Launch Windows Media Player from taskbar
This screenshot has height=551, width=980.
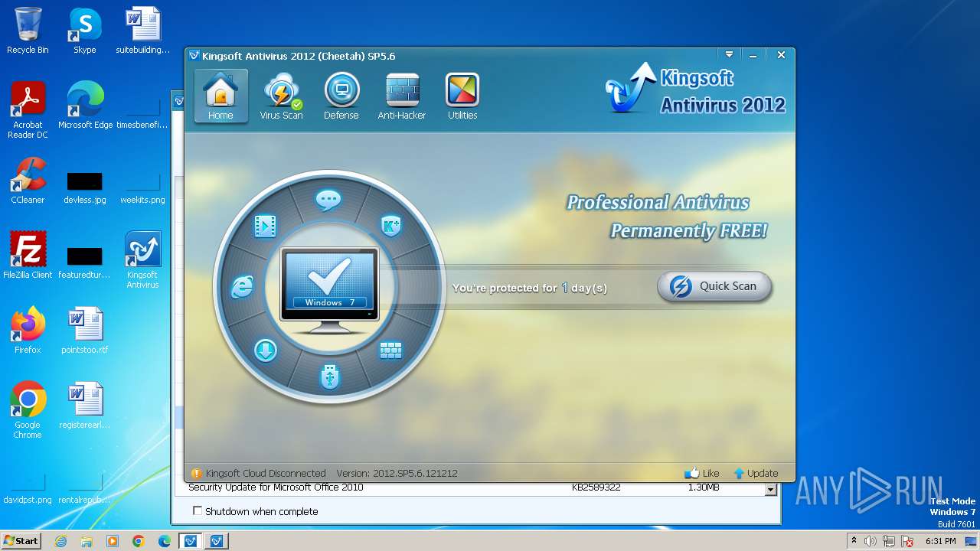point(113,541)
